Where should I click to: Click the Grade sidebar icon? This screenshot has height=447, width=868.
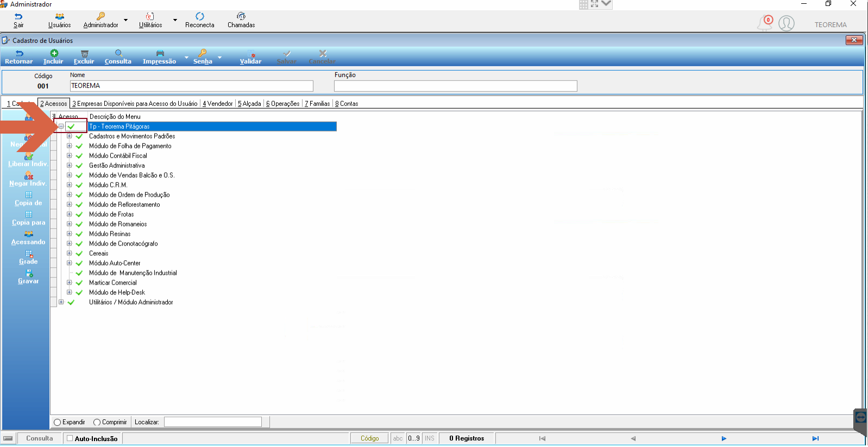pyautogui.click(x=29, y=254)
